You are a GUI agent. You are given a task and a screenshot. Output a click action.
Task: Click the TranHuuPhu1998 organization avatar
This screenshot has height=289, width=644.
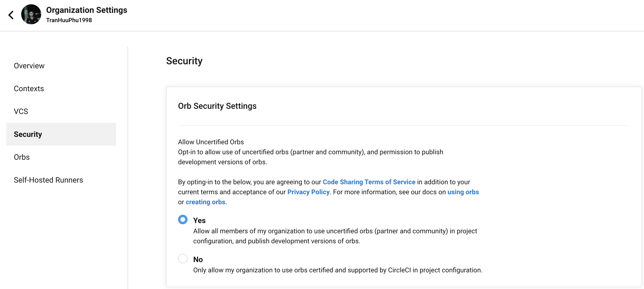31,15
